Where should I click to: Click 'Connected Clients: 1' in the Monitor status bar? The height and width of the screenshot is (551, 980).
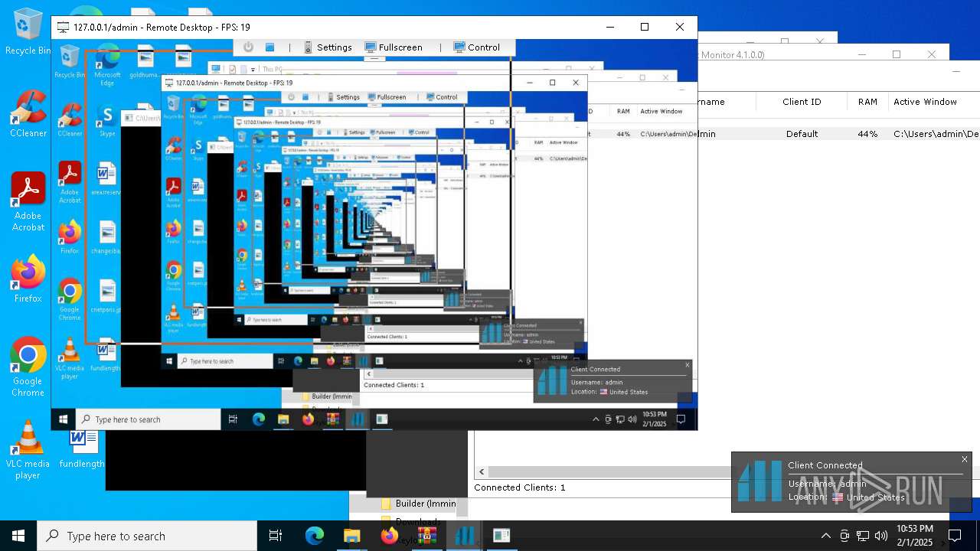(x=520, y=487)
